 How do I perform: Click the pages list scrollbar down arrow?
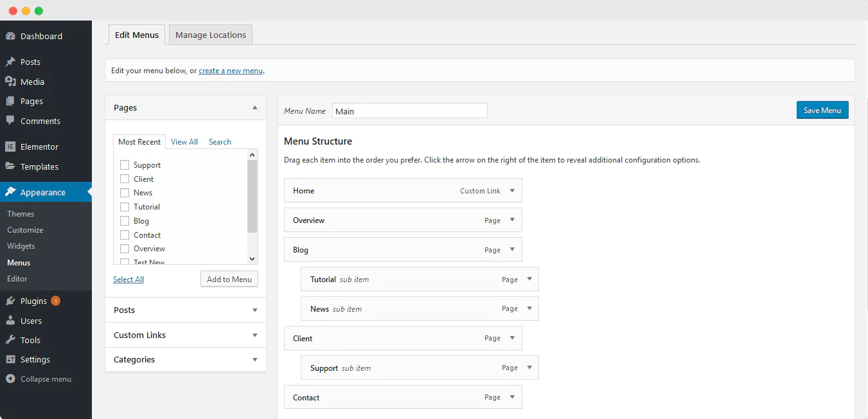[252, 258]
